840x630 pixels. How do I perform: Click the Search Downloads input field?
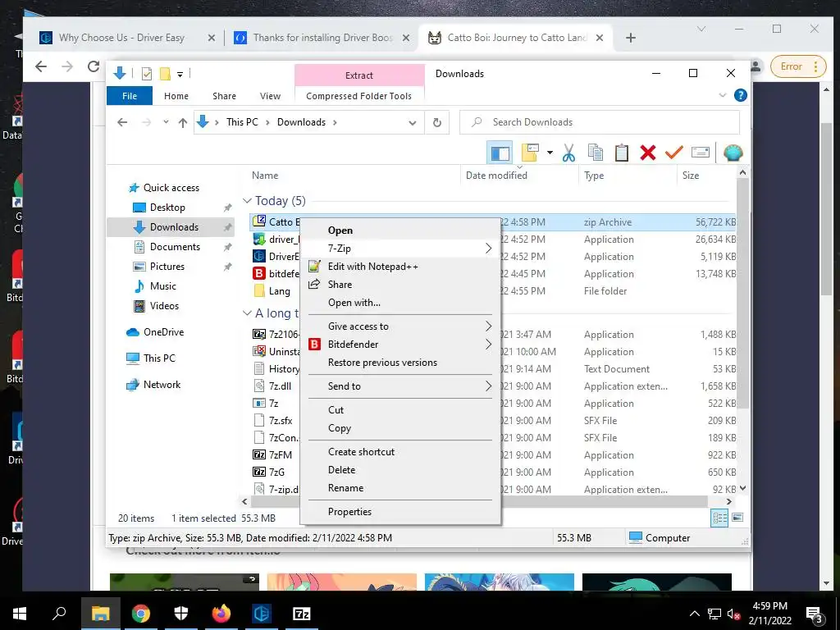(600, 122)
